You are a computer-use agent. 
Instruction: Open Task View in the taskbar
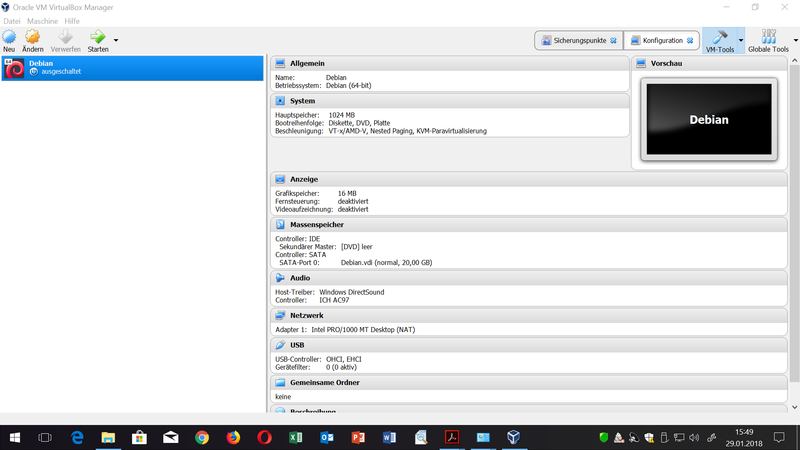click(45, 437)
